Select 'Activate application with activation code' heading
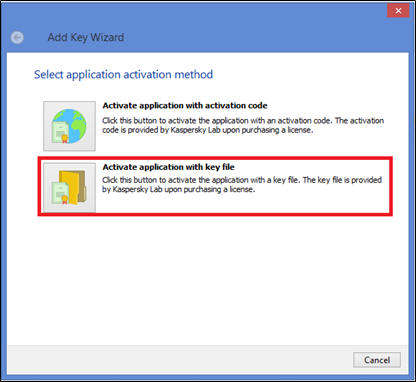Viewport: 416px width, 382px height. pos(185,106)
